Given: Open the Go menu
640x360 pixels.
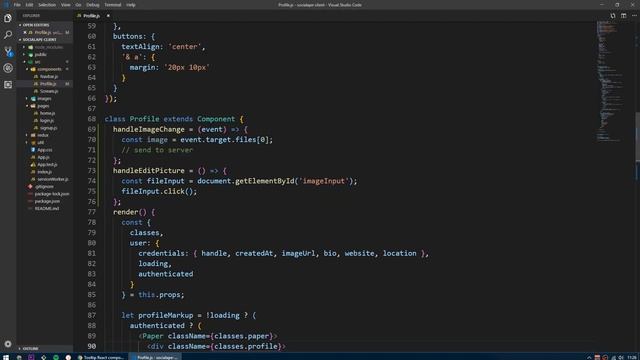Looking at the screenshot, I should 78,5.
